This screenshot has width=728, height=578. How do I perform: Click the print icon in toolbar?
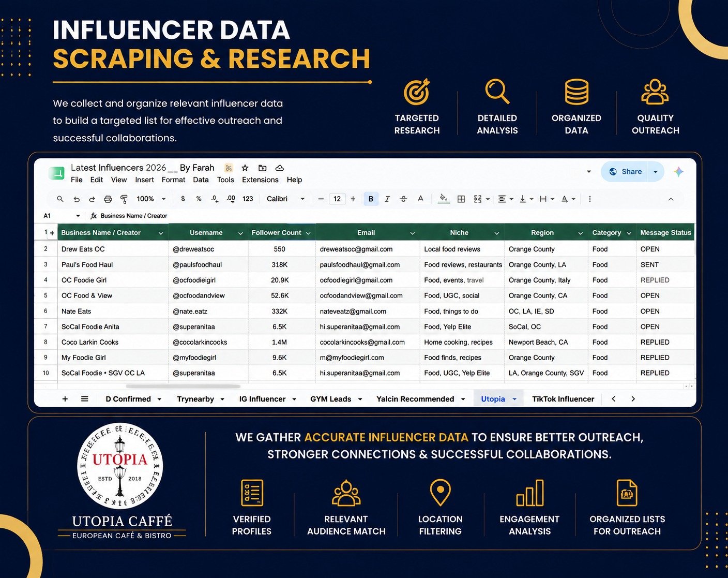108,199
